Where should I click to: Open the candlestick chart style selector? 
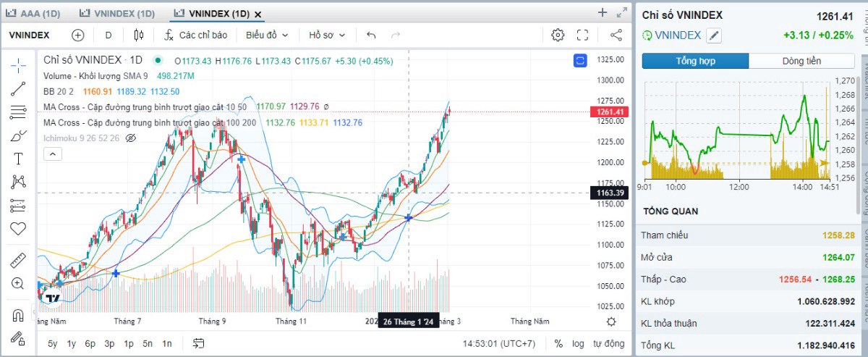[x=139, y=35]
